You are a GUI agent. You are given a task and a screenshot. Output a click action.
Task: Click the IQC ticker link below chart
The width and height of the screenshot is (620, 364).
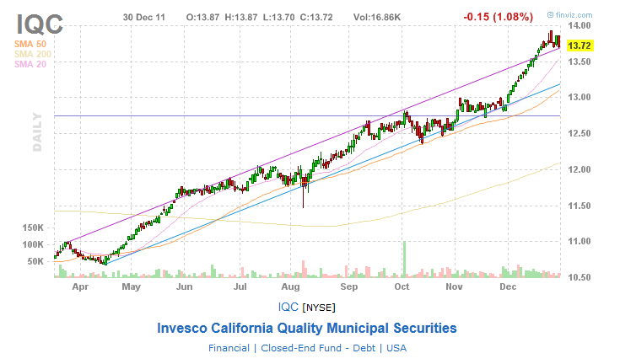(x=288, y=307)
